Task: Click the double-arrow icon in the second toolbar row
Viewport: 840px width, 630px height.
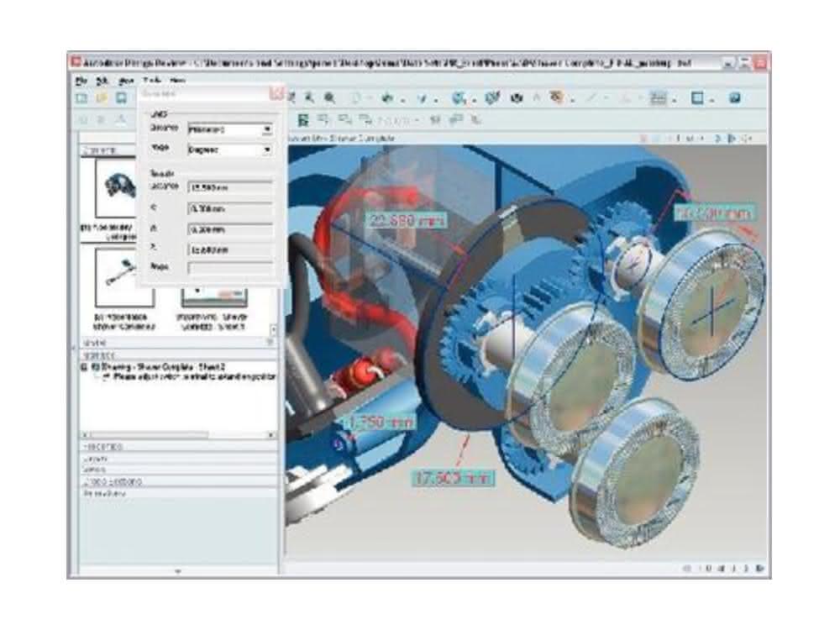Action: 435,120
